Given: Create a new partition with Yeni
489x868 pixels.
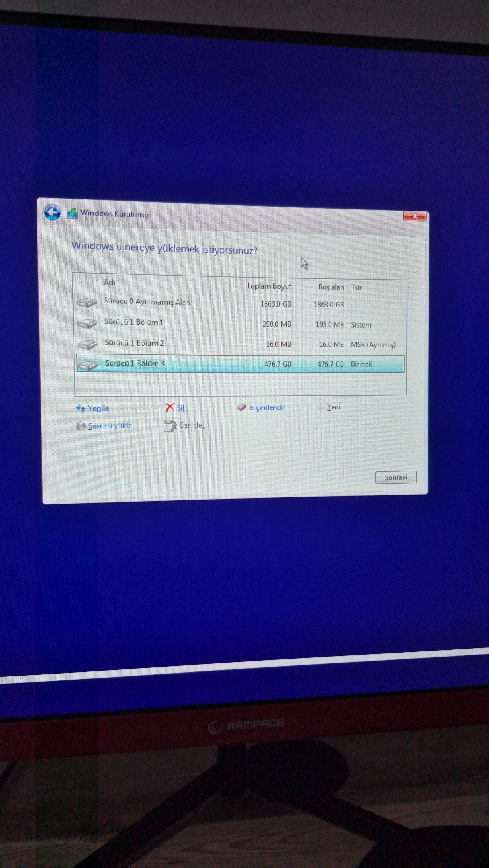Looking at the screenshot, I should pyautogui.click(x=333, y=407).
